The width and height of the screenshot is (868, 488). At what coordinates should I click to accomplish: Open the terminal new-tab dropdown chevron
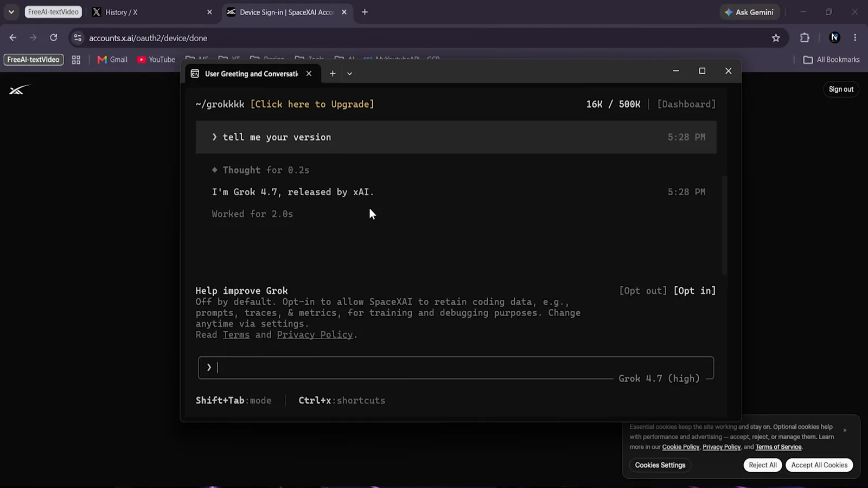click(349, 73)
